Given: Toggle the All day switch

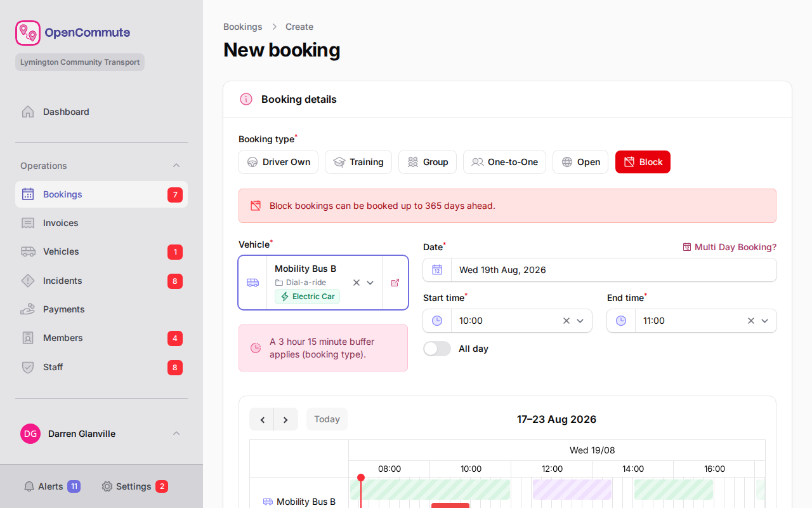Looking at the screenshot, I should point(437,349).
